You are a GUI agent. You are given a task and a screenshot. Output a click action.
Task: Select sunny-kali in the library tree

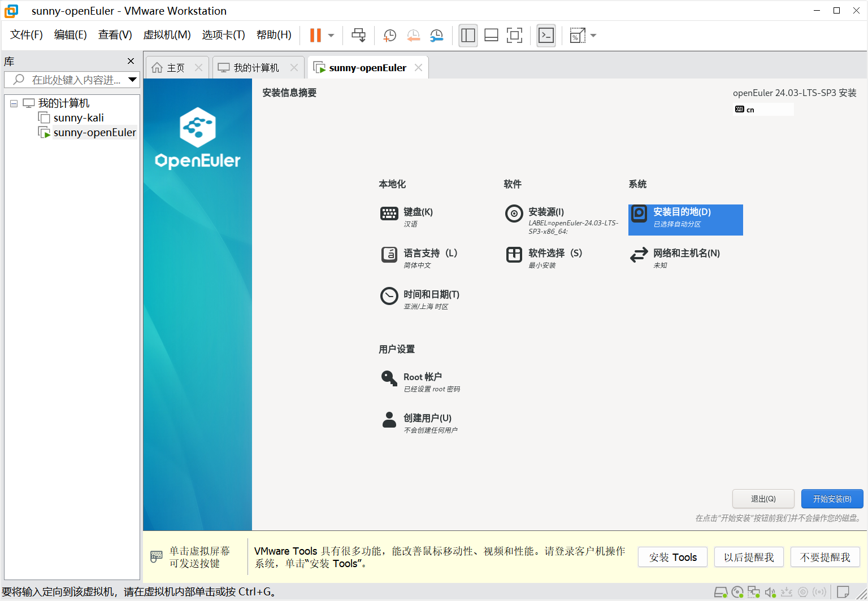pos(79,117)
